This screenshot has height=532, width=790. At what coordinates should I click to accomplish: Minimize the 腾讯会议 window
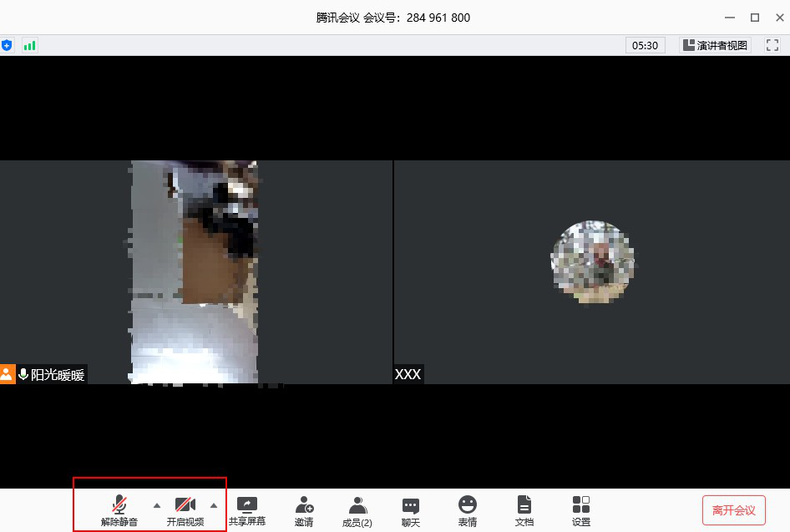(730, 18)
